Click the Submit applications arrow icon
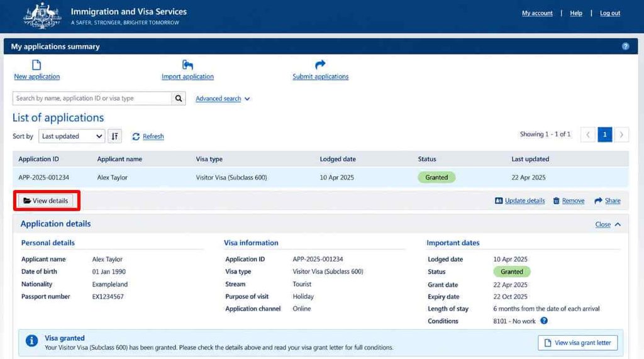 320,65
